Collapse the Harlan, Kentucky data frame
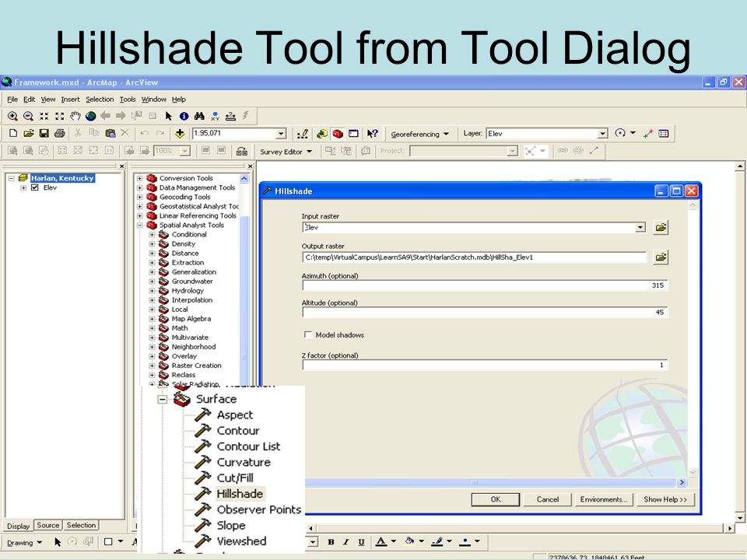This screenshot has height=560, width=747. point(11,178)
